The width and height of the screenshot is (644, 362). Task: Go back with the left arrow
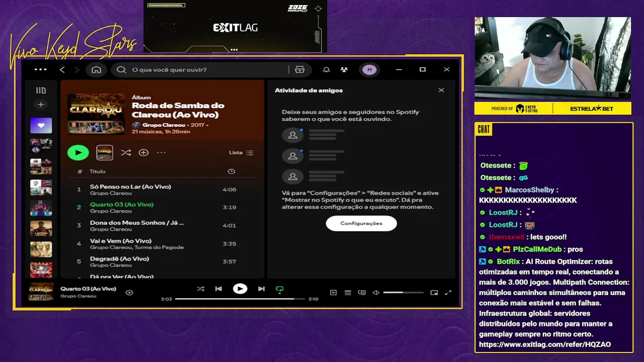point(62,70)
